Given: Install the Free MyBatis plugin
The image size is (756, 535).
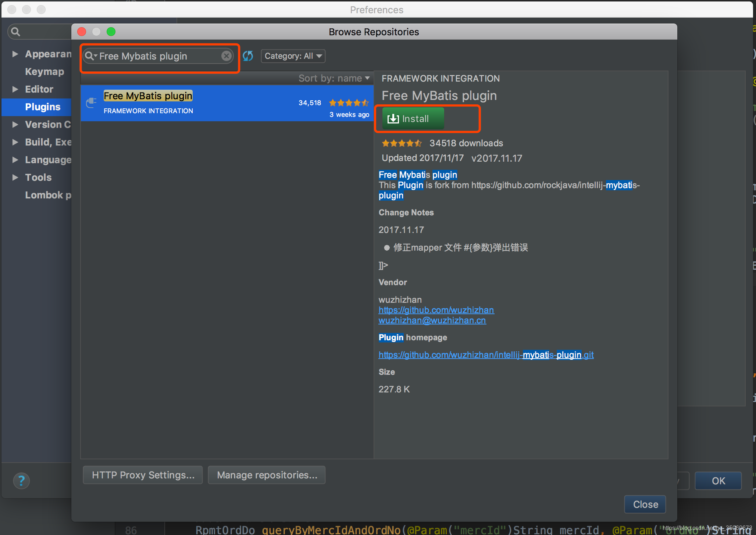Looking at the screenshot, I should 413,119.
